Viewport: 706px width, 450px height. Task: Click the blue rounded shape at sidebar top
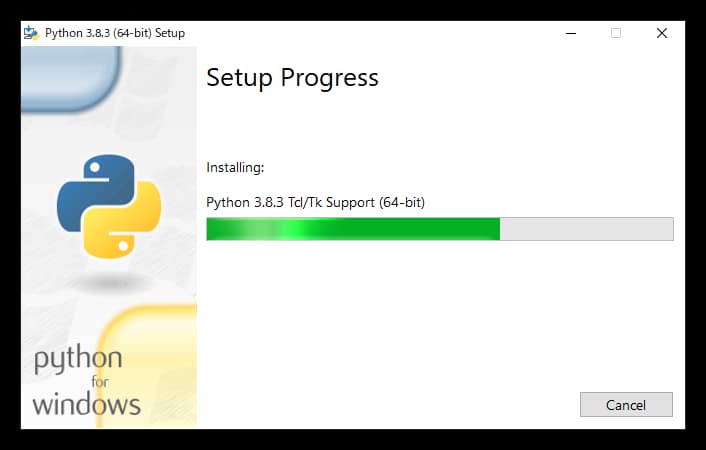coord(71,78)
